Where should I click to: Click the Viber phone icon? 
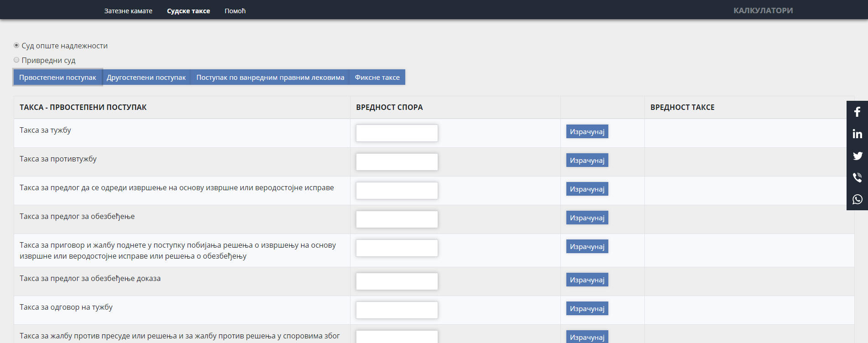click(857, 177)
